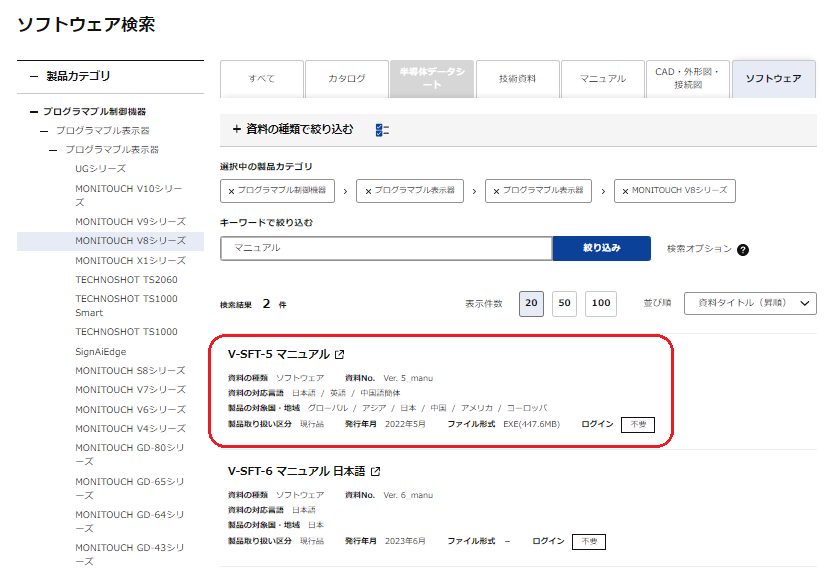Open the 並び順 sort order dropdown

750,303
